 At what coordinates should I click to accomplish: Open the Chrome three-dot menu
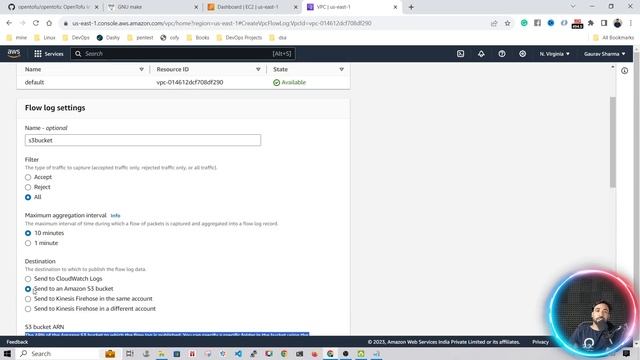pyautogui.click(x=631, y=23)
